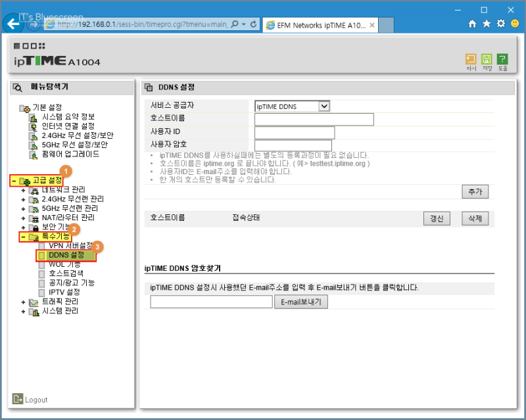Expand the 네트워크 관리 node
526x420 pixels.
click(x=23, y=191)
